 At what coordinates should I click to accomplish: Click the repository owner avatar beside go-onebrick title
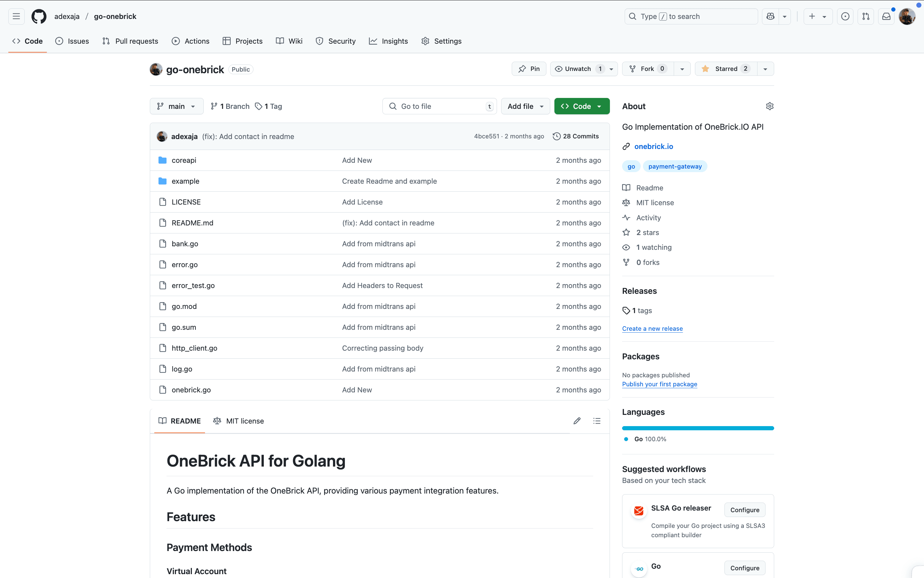[156, 69]
